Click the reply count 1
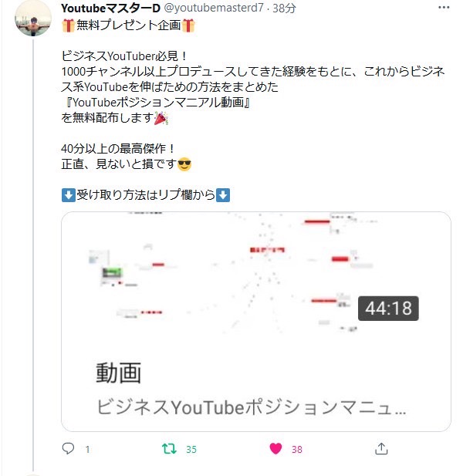The width and height of the screenshot is (463, 476). [x=87, y=449]
